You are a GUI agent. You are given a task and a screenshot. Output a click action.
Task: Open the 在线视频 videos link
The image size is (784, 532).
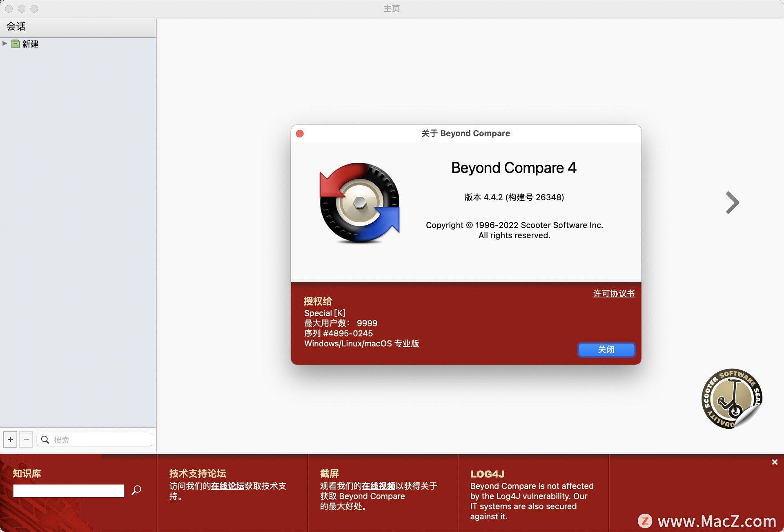(x=379, y=486)
